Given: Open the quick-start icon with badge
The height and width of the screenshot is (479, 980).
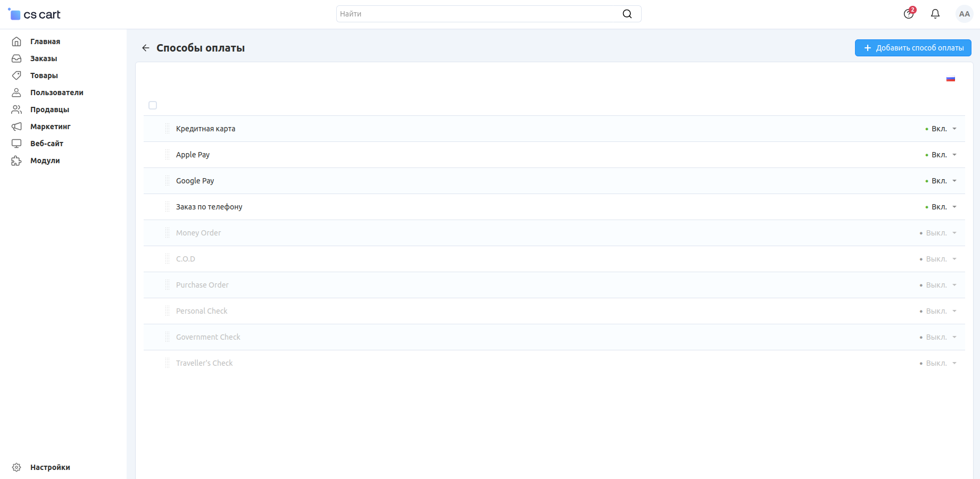Looking at the screenshot, I should coord(909,14).
